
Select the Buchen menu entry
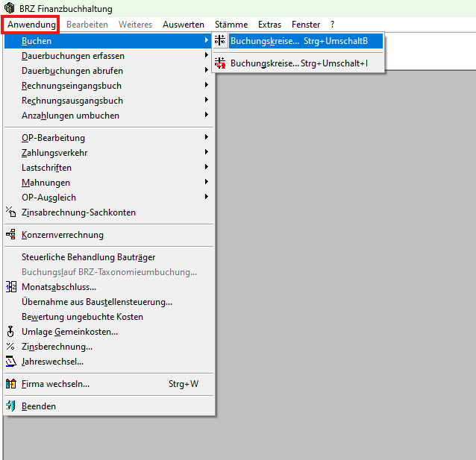coord(109,41)
